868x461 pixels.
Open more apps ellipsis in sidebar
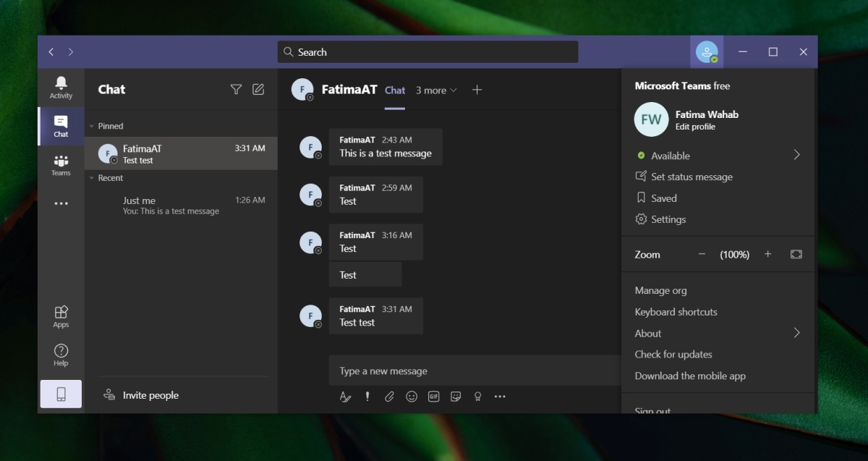click(61, 203)
